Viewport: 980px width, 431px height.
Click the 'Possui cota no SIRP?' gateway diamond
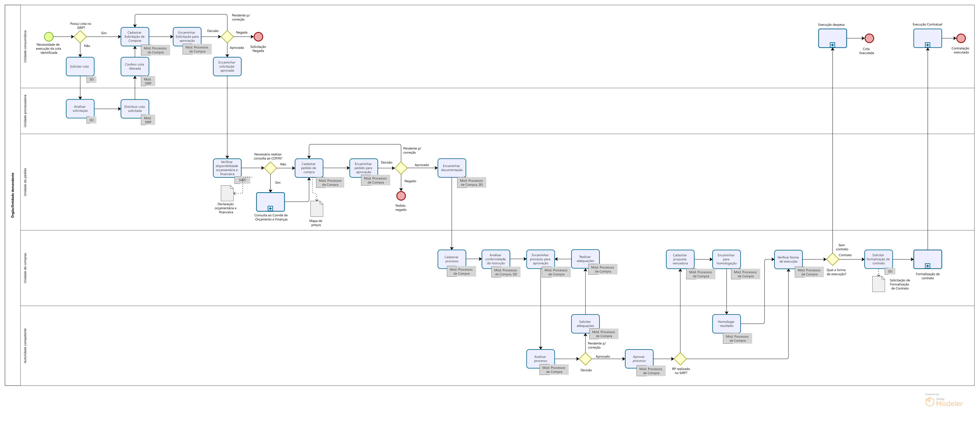pyautogui.click(x=80, y=37)
